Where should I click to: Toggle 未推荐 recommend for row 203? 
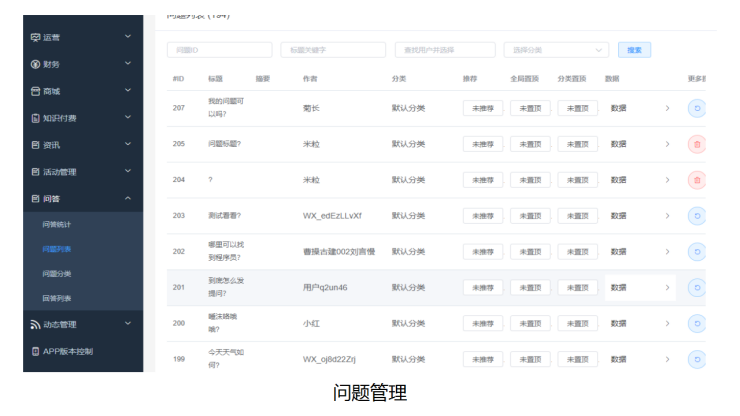click(483, 216)
